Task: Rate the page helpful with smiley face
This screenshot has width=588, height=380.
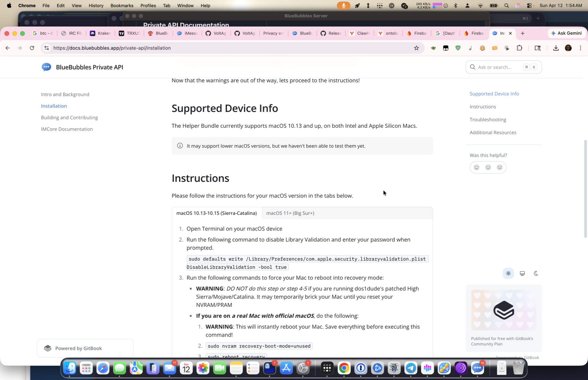Action: coord(476,167)
